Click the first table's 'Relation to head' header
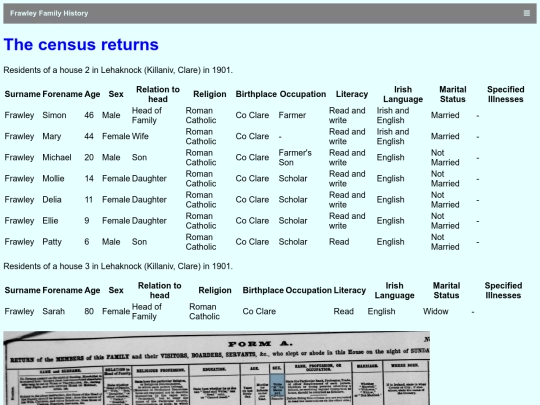The image size is (540, 405). [x=158, y=94]
